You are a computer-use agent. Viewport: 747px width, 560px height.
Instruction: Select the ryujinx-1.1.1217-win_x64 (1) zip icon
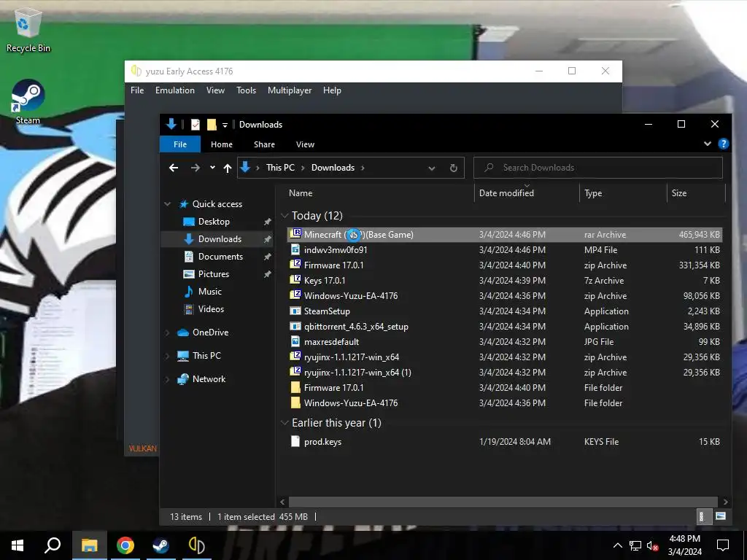click(x=295, y=372)
